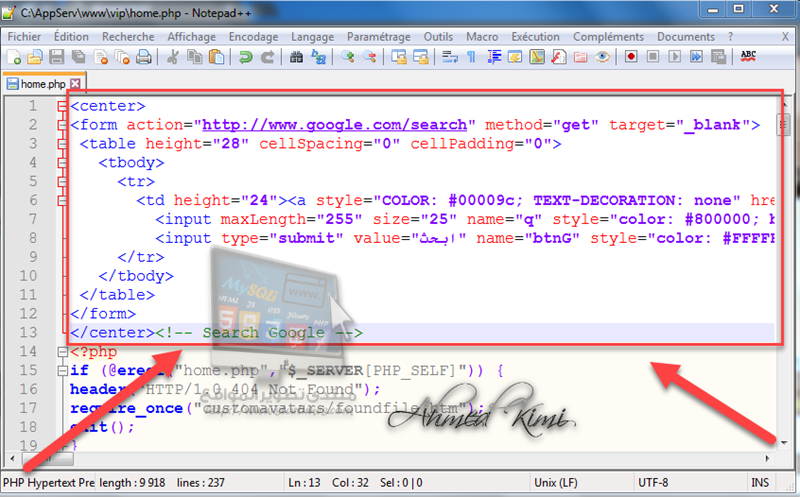
Task: Open the Encodage menu
Action: (253, 36)
